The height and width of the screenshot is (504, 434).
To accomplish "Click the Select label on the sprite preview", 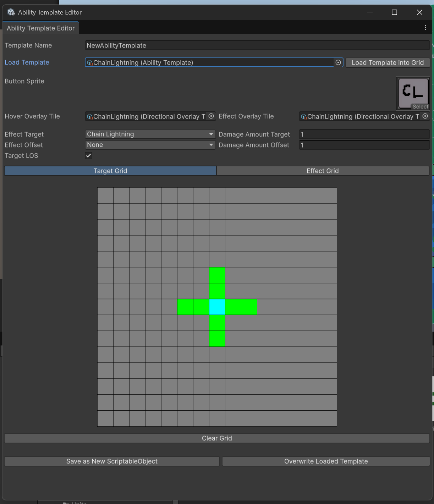I will 421,107.
